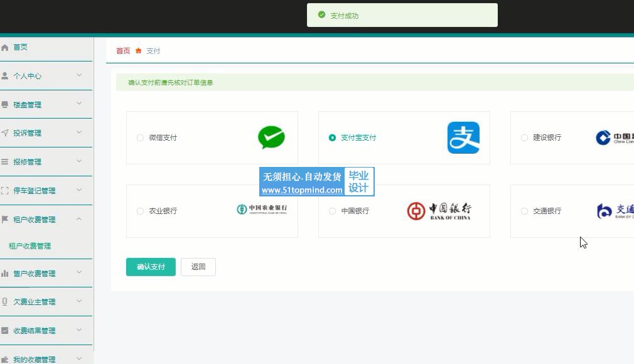Click the microphone icon for 欠费业主管理

pos(5,302)
